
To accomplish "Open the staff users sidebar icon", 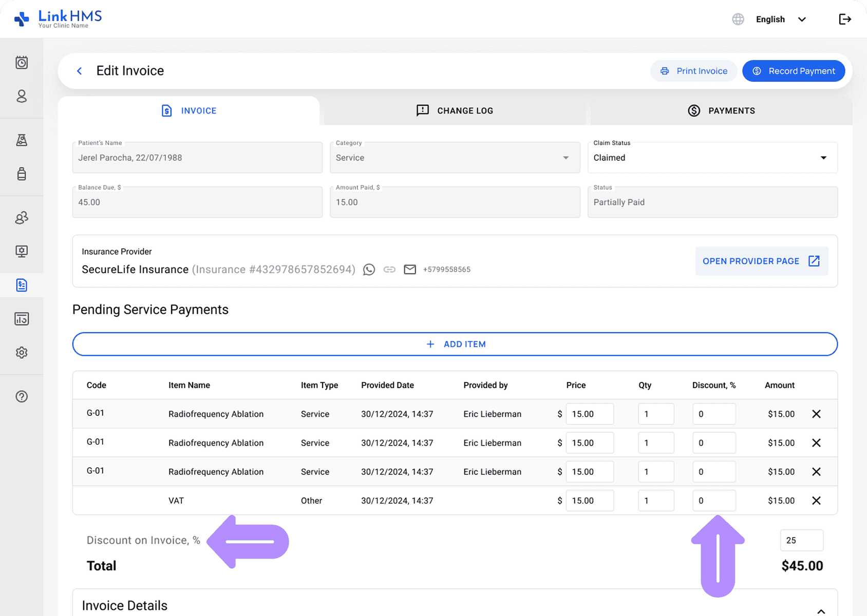I will click(x=22, y=218).
